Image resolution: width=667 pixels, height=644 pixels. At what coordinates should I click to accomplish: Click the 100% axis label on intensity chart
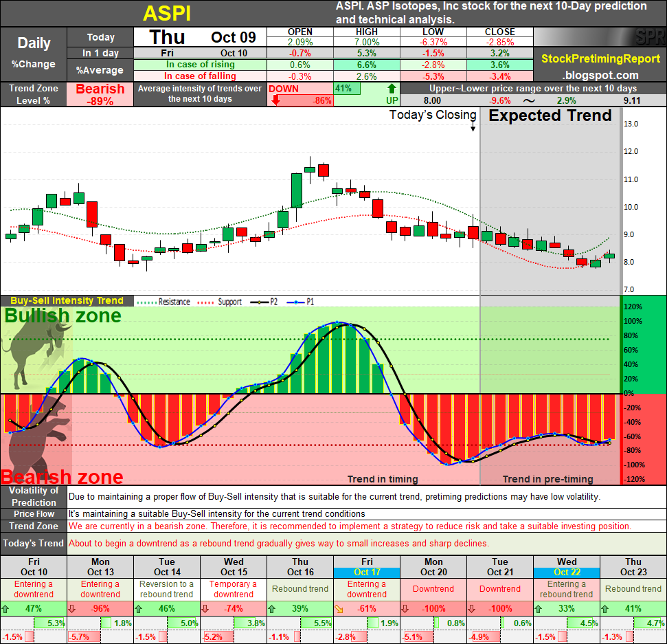(x=633, y=322)
